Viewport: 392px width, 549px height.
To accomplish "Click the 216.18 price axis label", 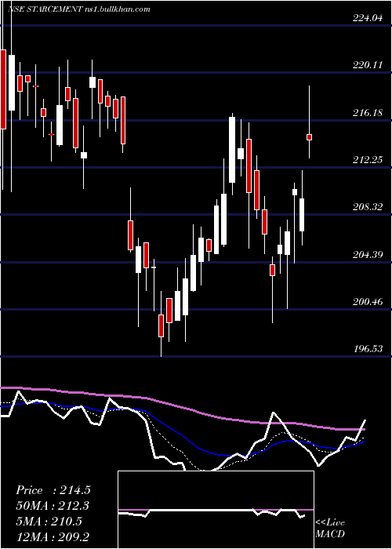I will [368, 113].
